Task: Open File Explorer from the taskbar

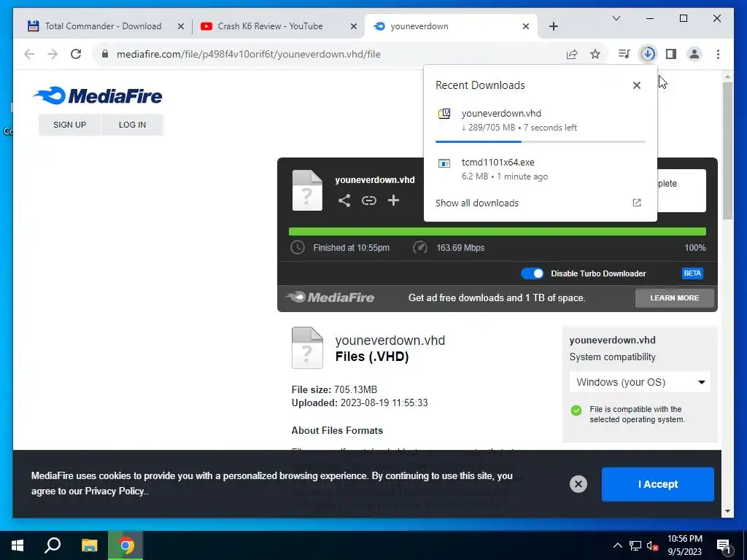Action: (89, 545)
